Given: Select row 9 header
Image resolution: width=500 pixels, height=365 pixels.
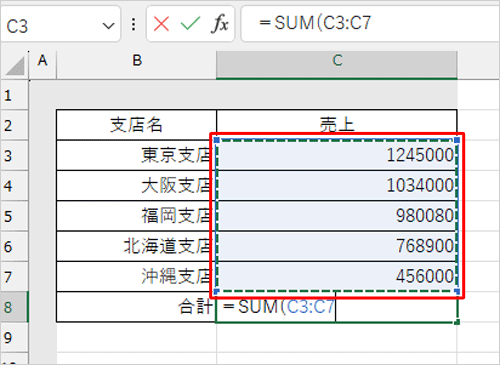Looking at the screenshot, I should tap(14, 337).
